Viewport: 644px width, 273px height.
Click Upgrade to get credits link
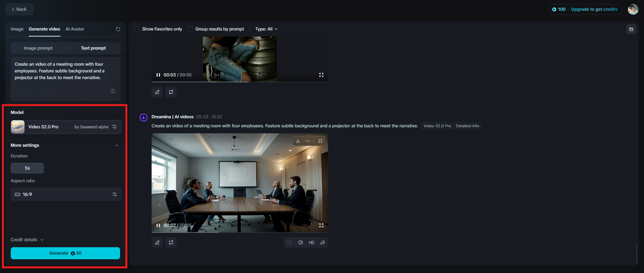[594, 9]
